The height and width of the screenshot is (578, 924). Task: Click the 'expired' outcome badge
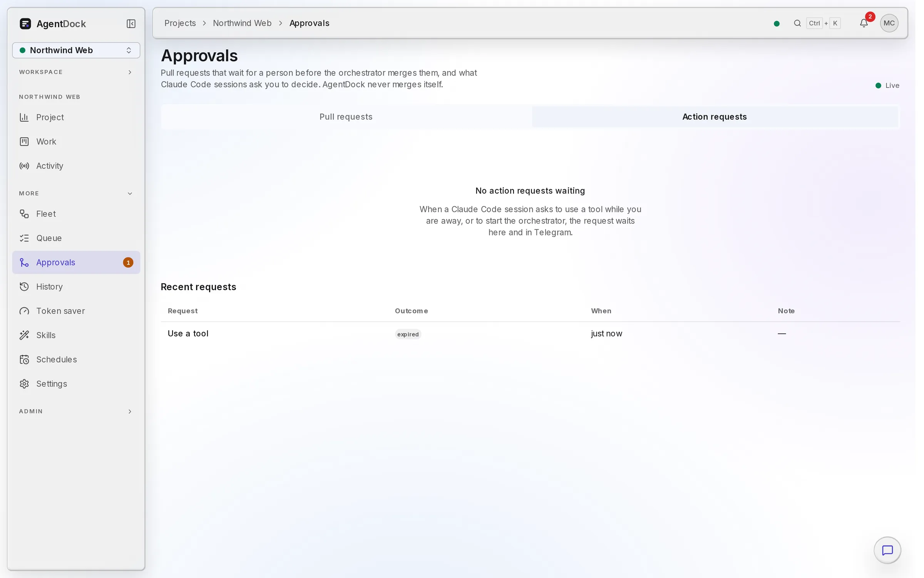click(408, 334)
